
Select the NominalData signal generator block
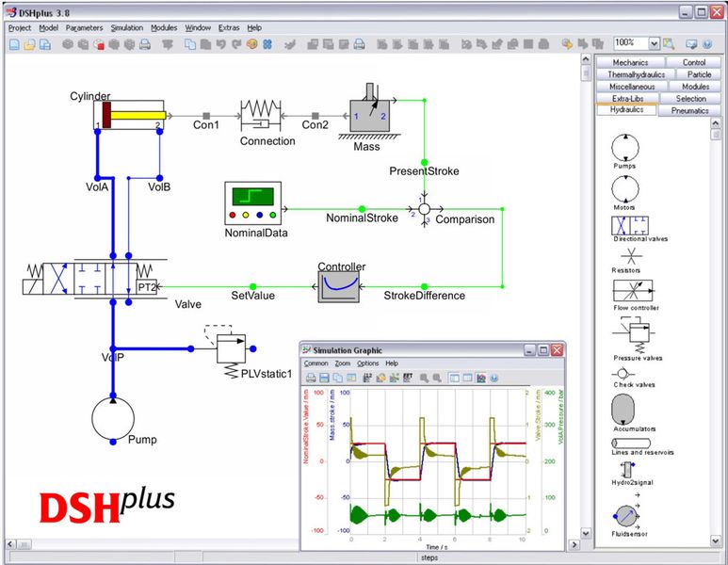[253, 203]
